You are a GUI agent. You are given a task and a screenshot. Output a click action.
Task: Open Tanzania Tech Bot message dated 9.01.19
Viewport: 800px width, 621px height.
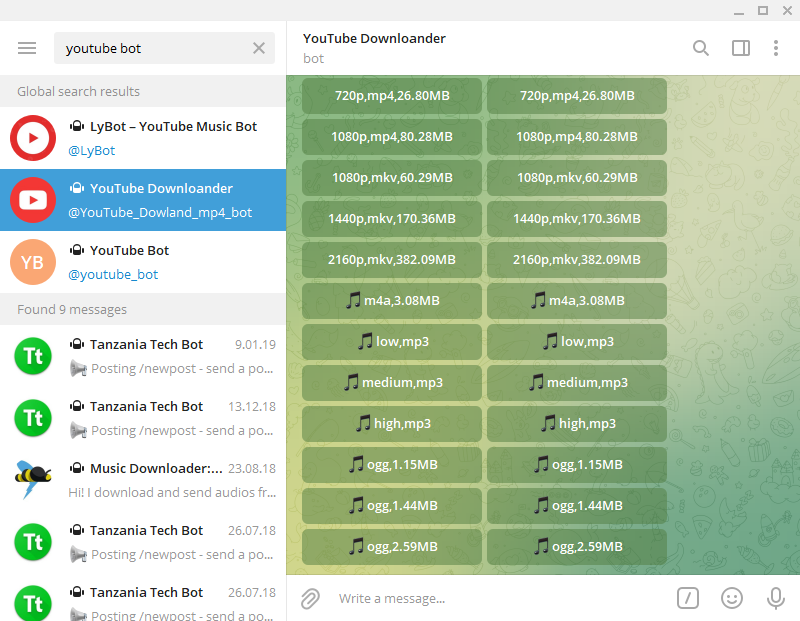[x=143, y=356]
